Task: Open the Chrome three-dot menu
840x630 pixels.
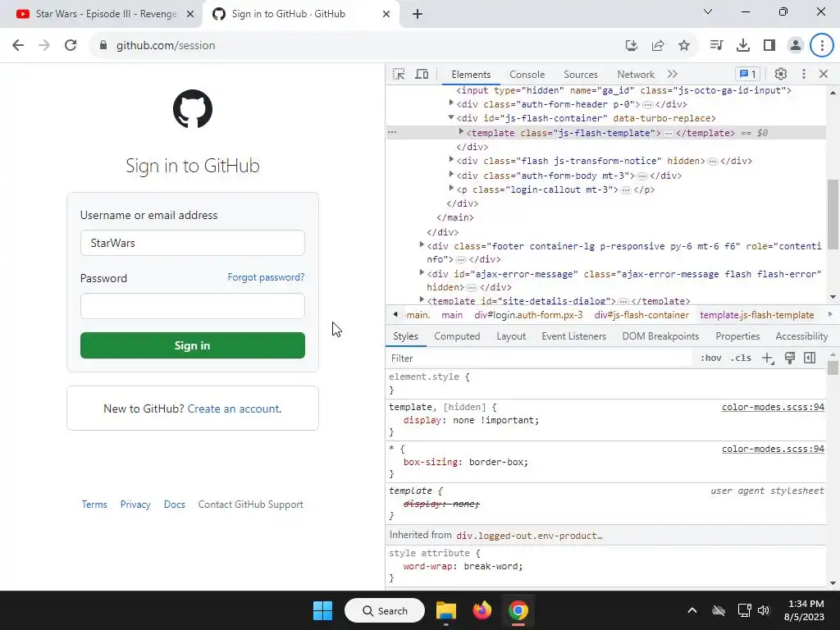Action: 822,45
